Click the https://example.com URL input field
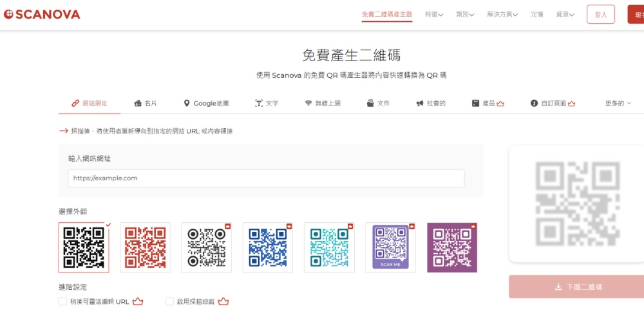 [266, 178]
